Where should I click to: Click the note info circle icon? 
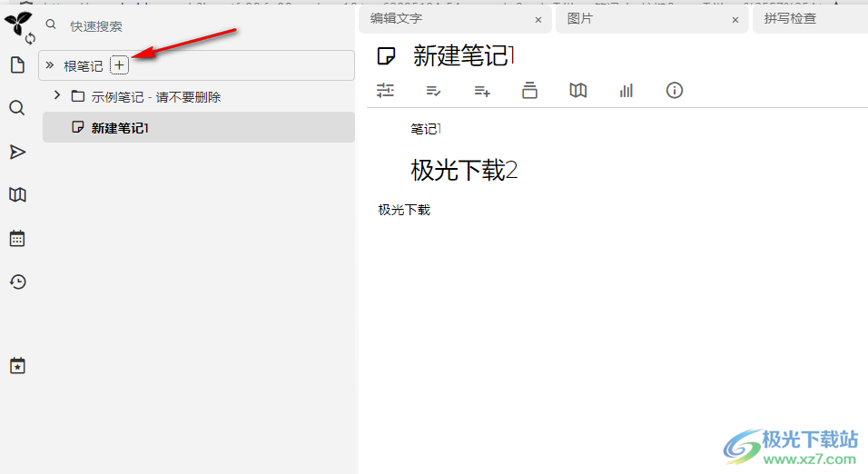point(675,90)
